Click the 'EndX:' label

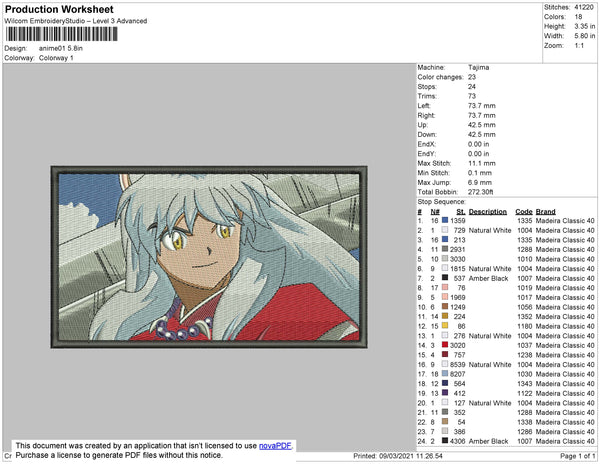427,144
